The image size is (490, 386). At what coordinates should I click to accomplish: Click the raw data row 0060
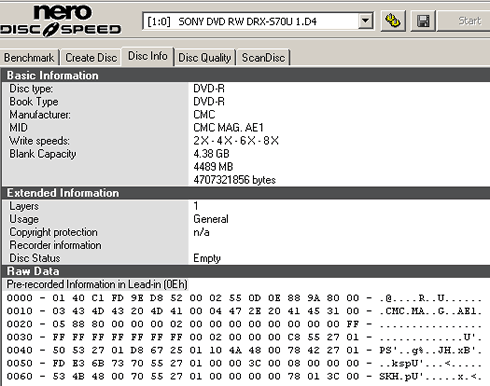(244, 376)
